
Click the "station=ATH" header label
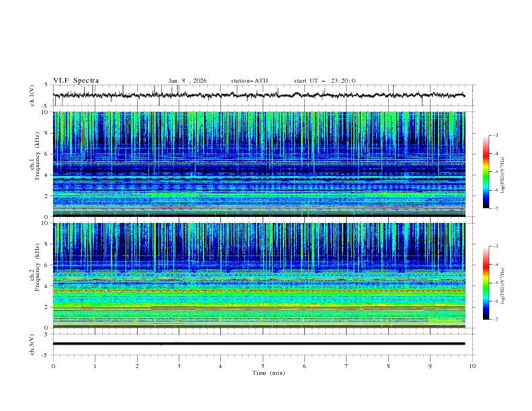tap(249, 81)
